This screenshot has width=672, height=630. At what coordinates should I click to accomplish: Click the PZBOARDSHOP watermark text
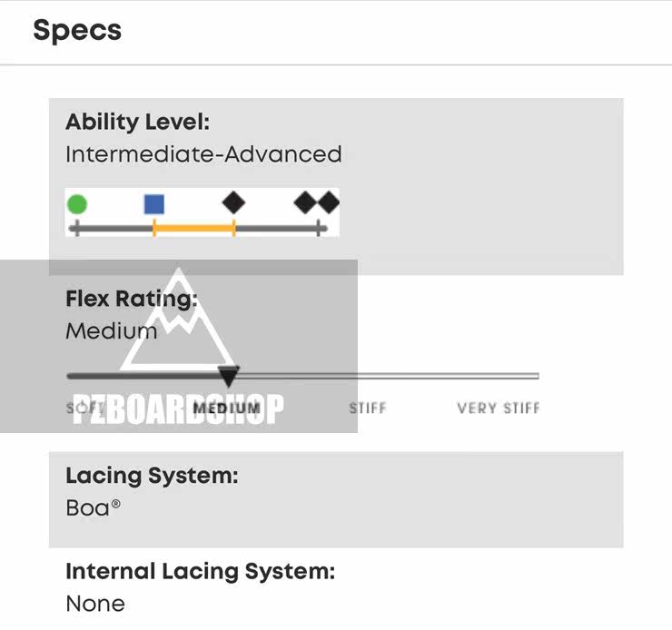pos(178,410)
